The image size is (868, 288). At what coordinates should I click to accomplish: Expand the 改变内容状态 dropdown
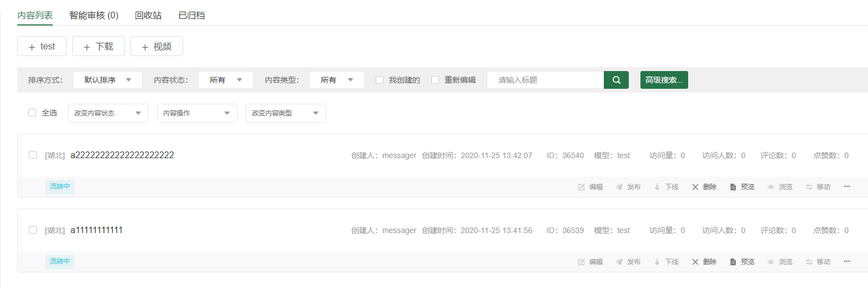(x=108, y=113)
